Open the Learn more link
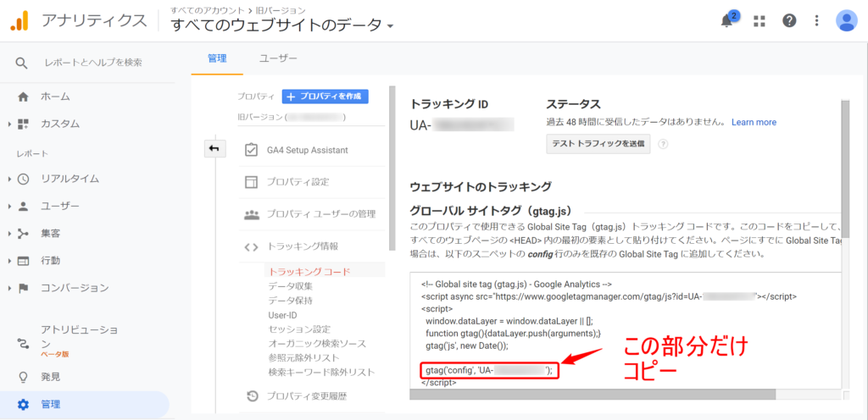This screenshot has height=420, width=868. [754, 122]
